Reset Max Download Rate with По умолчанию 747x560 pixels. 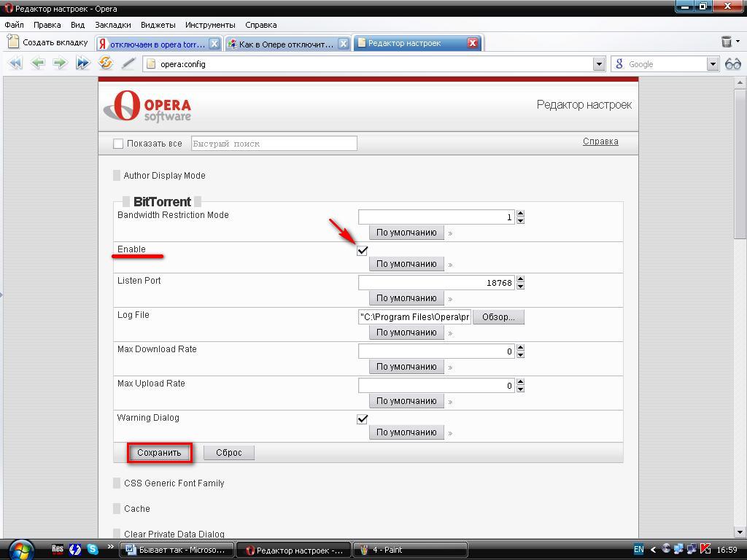(x=406, y=367)
